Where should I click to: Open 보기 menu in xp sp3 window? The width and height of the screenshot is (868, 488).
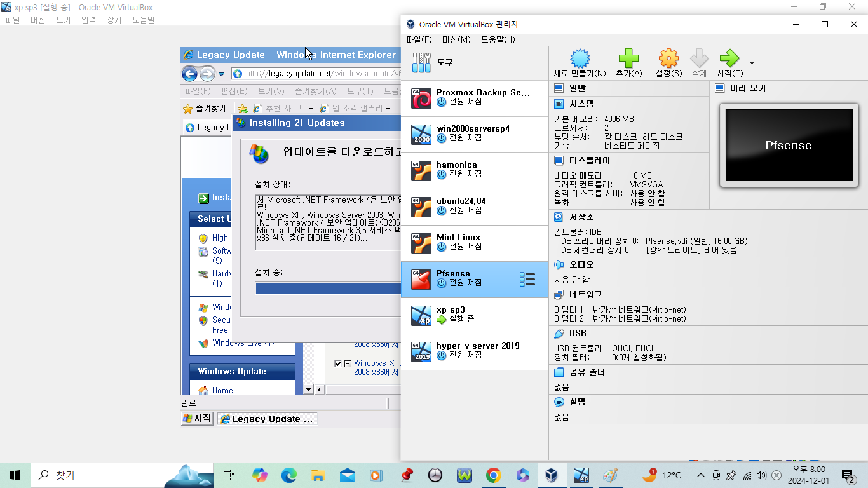pos(63,20)
